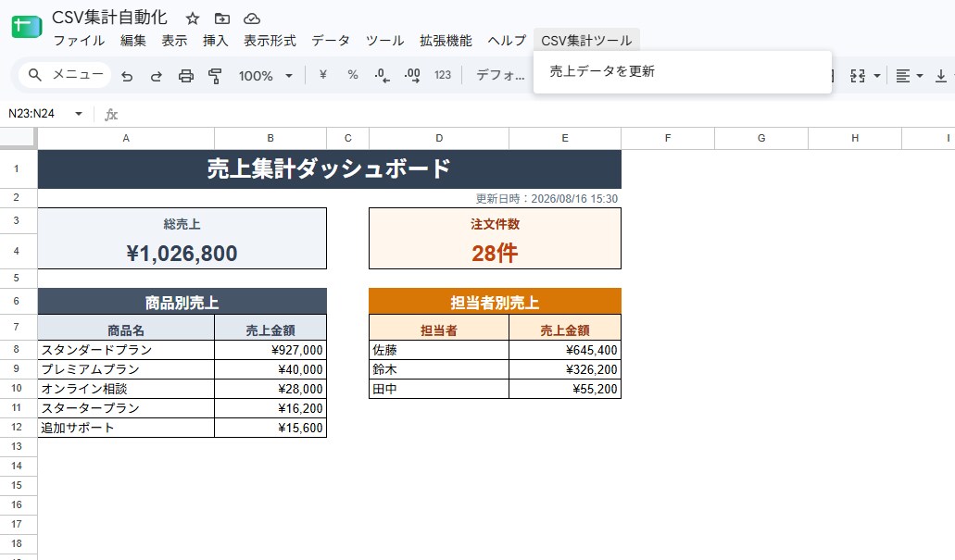Open the デフォ... font dropdown
The width and height of the screenshot is (955, 560).
[500, 76]
